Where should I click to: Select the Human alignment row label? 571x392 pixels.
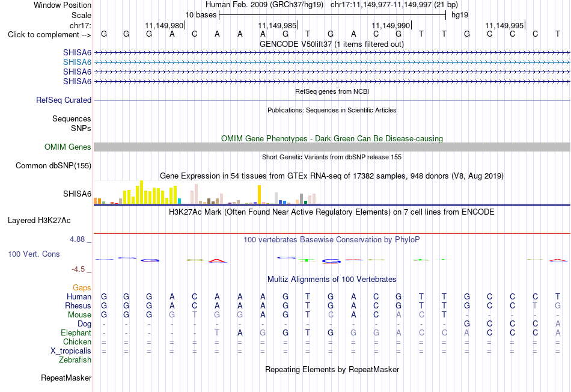(79, 297)
